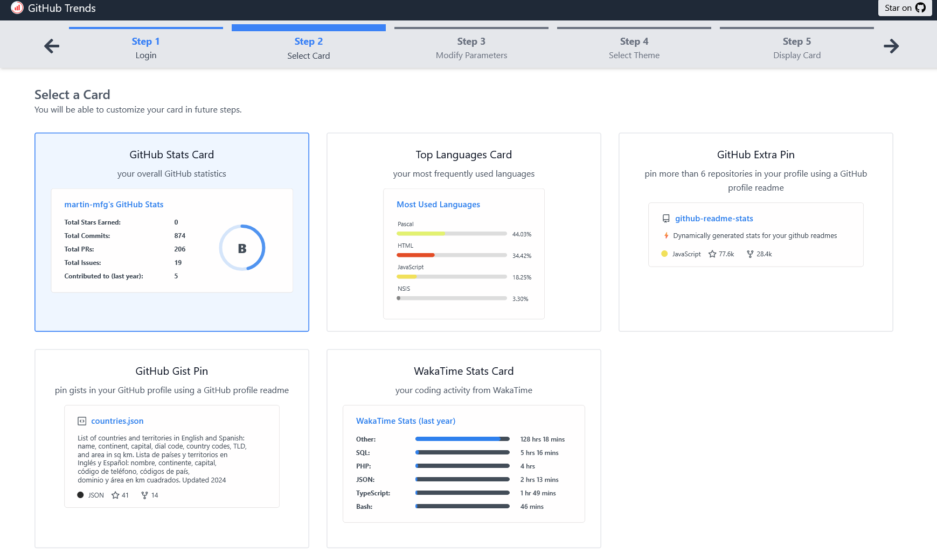Click the 44.03% Pascal percentage
937x560 pixels.
pyautogui.click(x=522, y=235)
